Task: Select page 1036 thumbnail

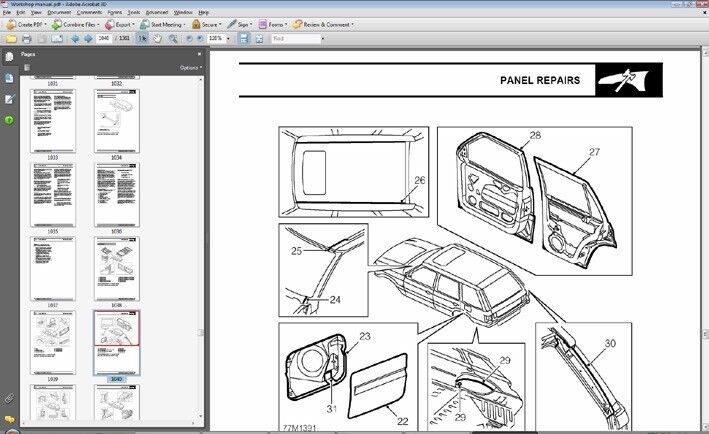Action: [117, 195]
